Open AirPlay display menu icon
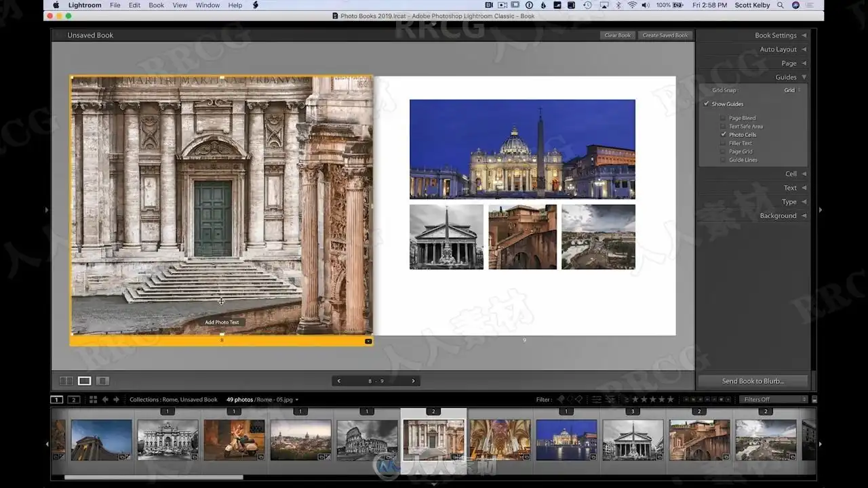The width and height of the screenshot is (868, 488). click(x=604, y=5)
